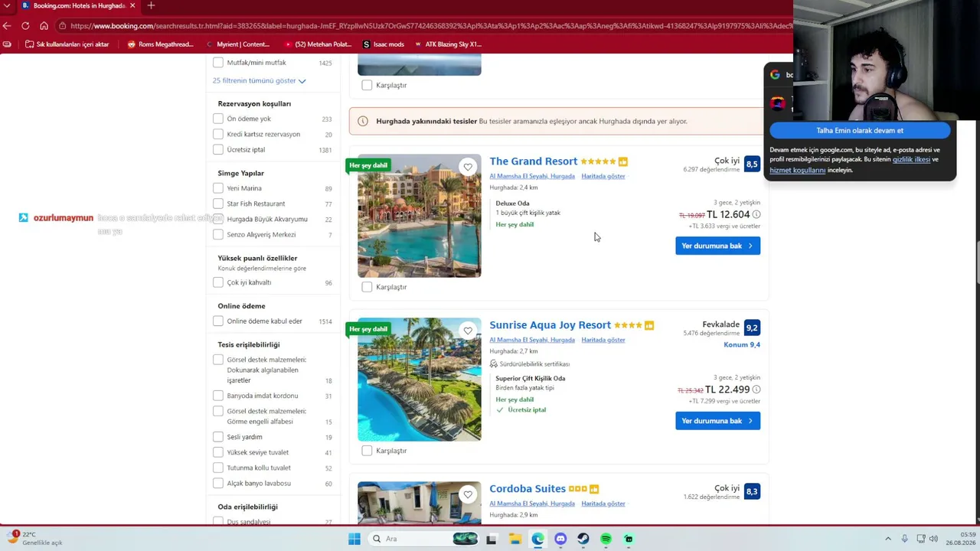Tick Karşılaştır checkbox under Sunrise Aqua Joy Resort
980x551 pixels.
(x=367, y=451)
